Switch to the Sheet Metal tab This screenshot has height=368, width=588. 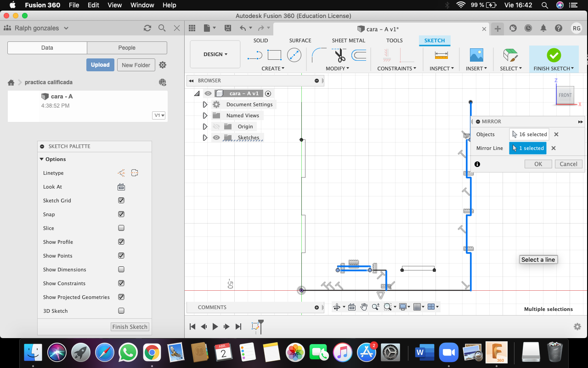[349, 40]
